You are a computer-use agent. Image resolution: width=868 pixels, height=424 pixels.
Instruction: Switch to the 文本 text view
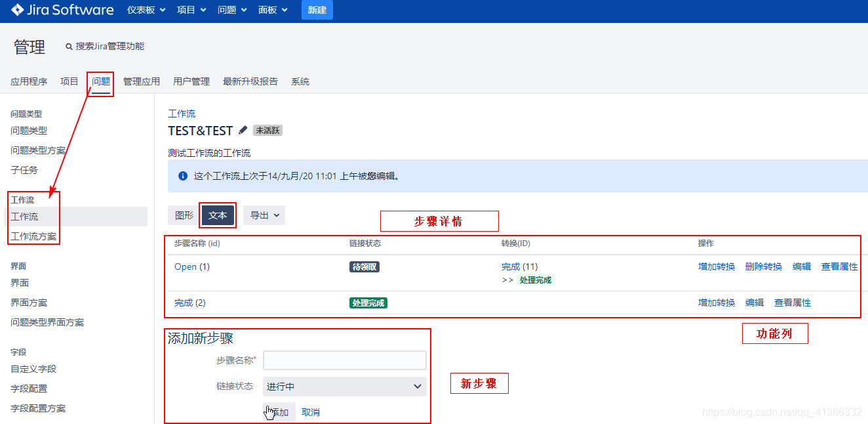point(218,215)
